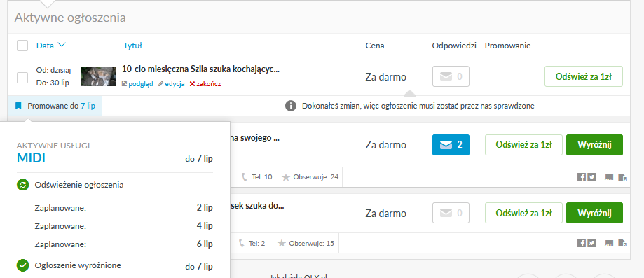
Task: Sort listings by the Tytuł column
Action: click(x=132, y=46)
